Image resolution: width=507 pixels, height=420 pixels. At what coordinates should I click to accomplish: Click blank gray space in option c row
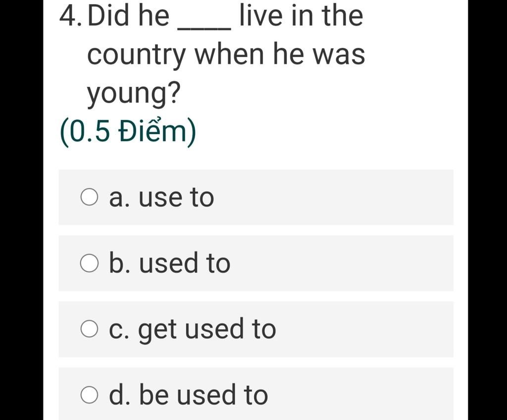pos(364,329)
